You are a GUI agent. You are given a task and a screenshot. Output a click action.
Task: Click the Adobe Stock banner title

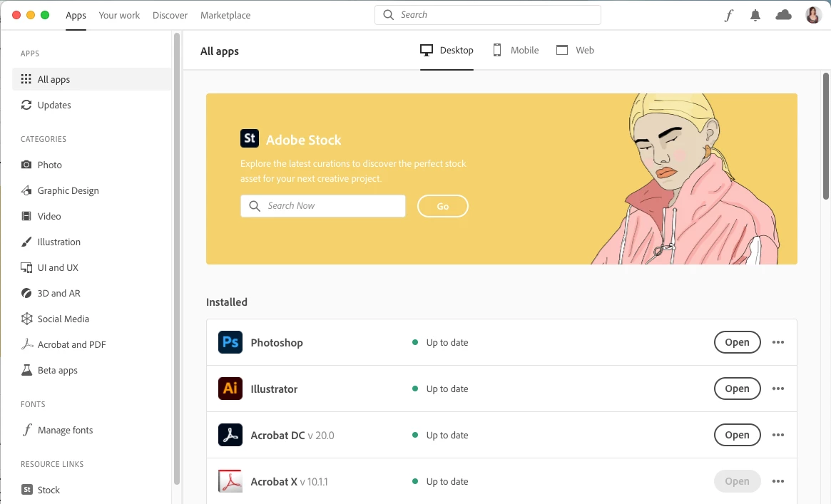pos(303,140)
